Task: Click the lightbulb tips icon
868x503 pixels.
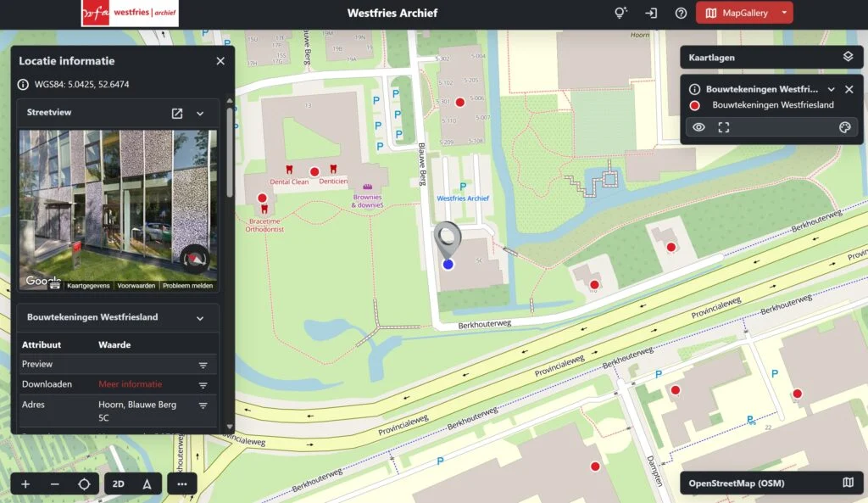Action: [x=620, y=13]
